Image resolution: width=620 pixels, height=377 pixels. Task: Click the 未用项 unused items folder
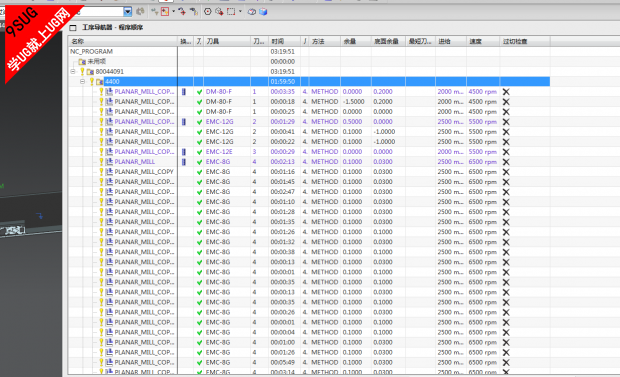[x=96, y=61]
